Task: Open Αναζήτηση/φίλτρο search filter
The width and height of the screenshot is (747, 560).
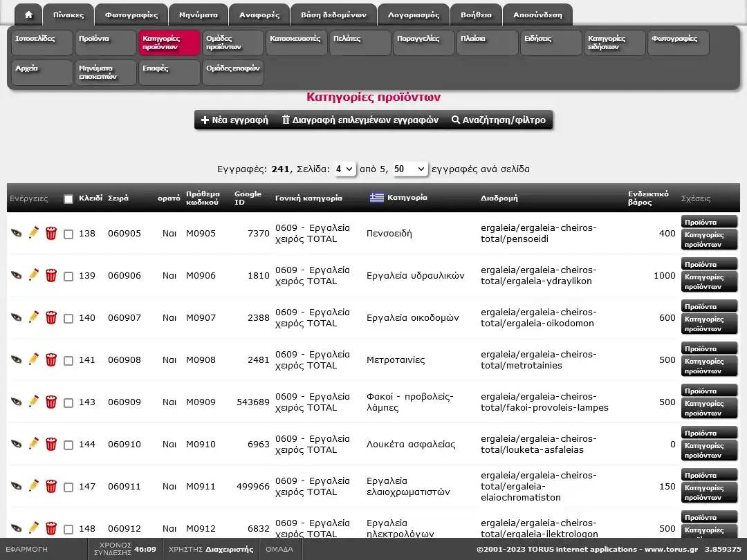Action: click(498, 120)
